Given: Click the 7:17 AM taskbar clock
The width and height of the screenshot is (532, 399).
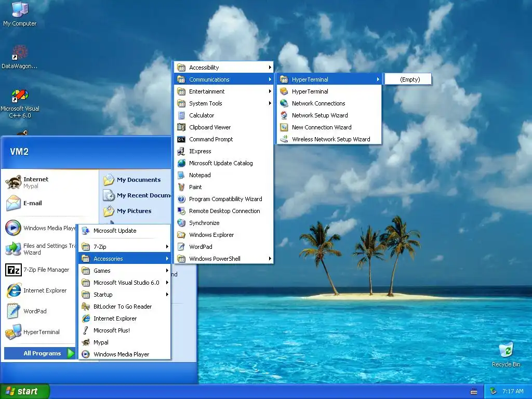Looking at the screenshot, I should (513, 391).
